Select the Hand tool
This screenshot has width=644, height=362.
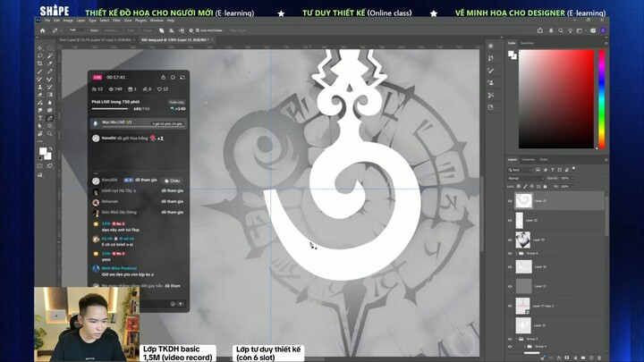point(40,134)
